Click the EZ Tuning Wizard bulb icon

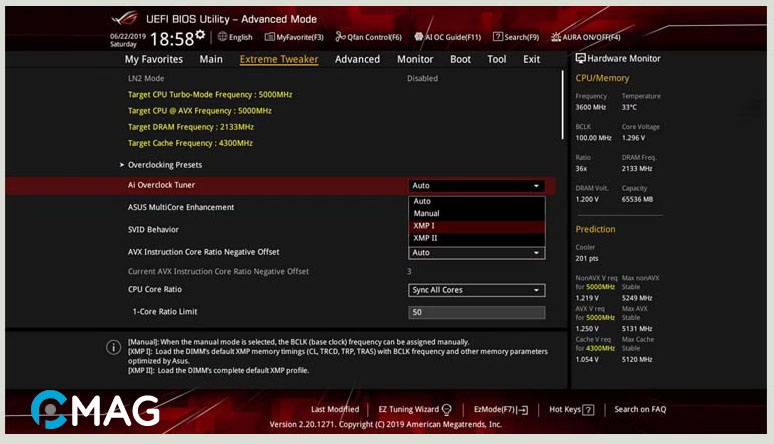click(x=447, y=409)
